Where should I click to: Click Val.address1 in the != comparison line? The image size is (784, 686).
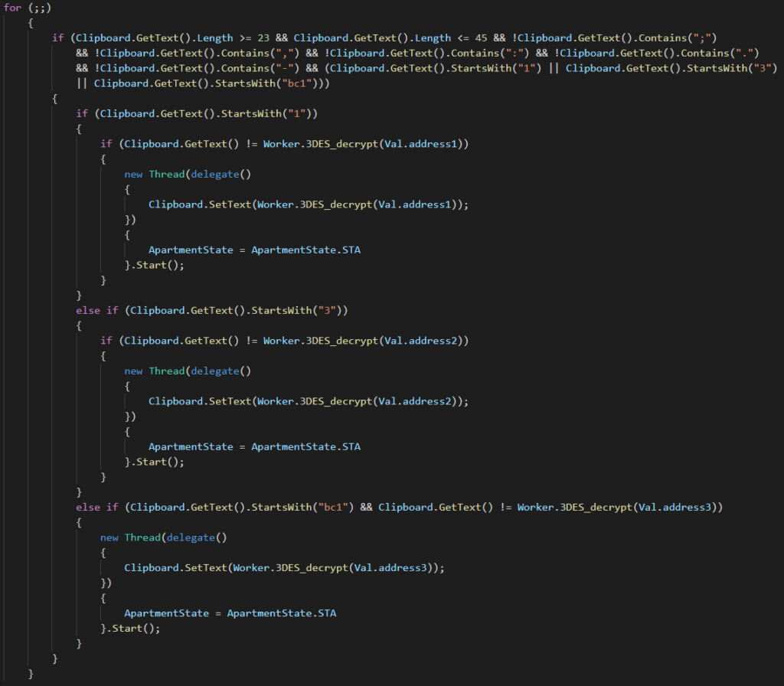tap(420, 144)
